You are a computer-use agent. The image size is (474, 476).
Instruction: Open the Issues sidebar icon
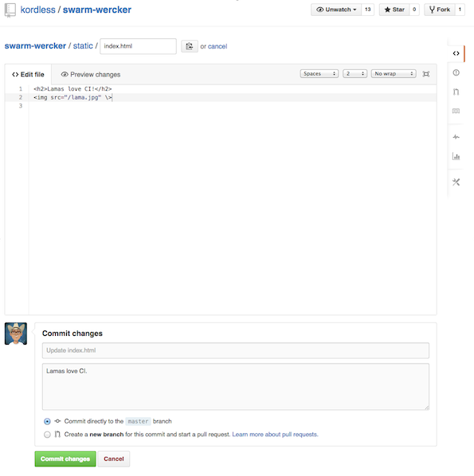[456, 72]
